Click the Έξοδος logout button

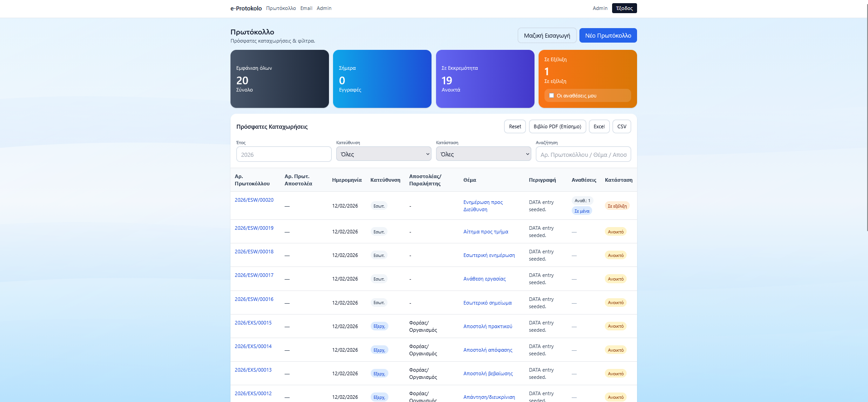[x=624, y=8]
